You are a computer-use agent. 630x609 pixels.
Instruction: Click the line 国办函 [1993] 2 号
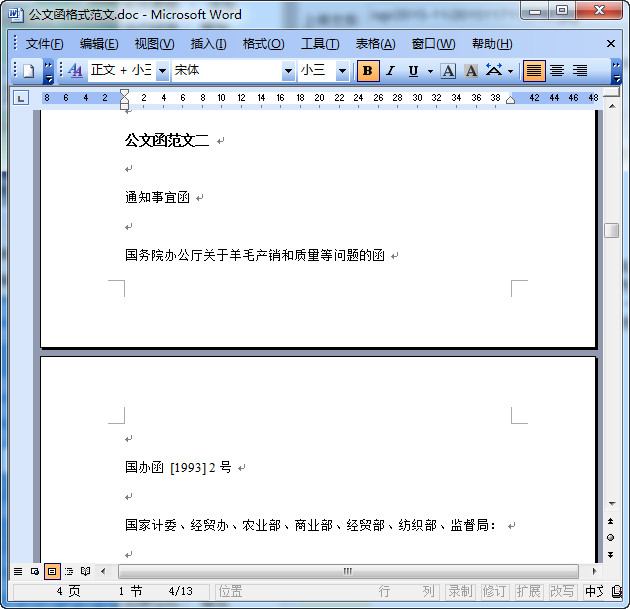pyautogui.click(x=178, y=467)
